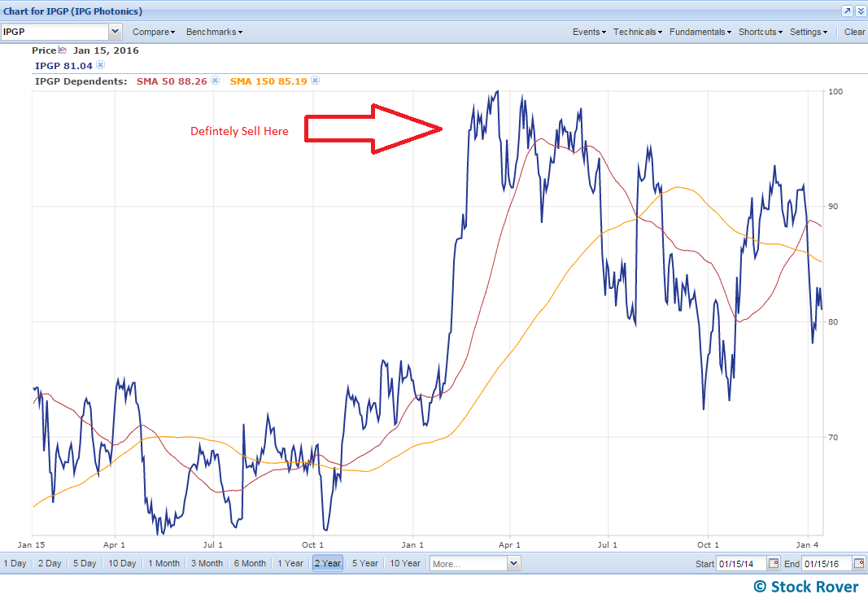Open the Events menu
This screenshot has width=868, height=603.
click(589, 32)
